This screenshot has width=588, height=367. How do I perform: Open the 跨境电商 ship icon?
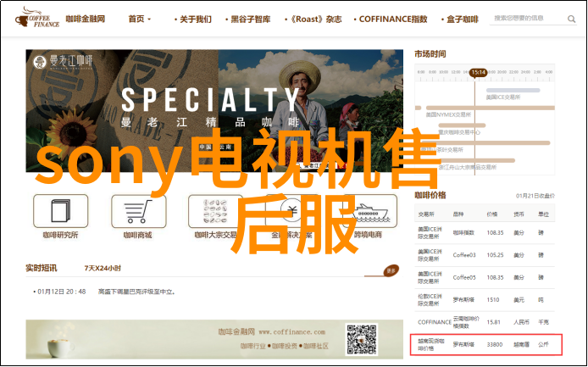tap(370, 211)
